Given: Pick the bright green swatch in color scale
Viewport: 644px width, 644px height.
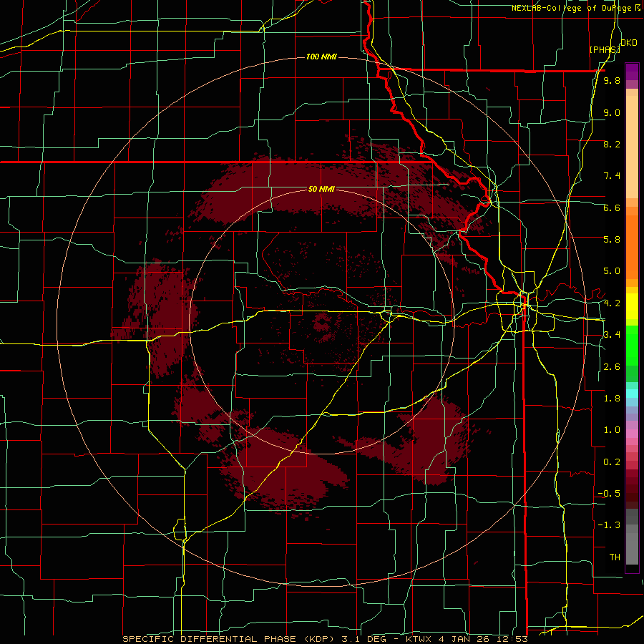Looking at the screenshot, I should coord(632,350).
